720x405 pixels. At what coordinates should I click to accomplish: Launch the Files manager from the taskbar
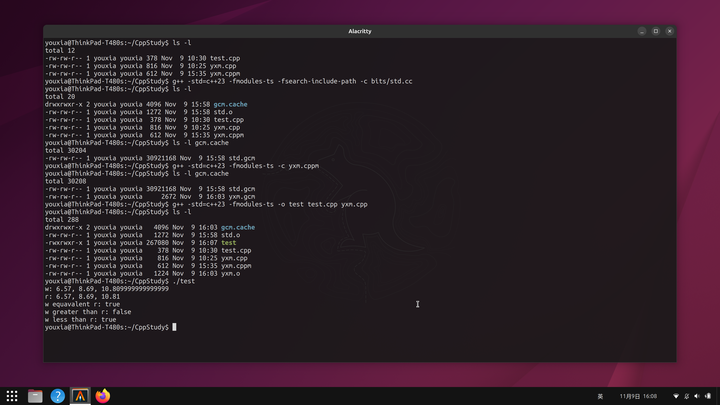click(x=35, y=396)
